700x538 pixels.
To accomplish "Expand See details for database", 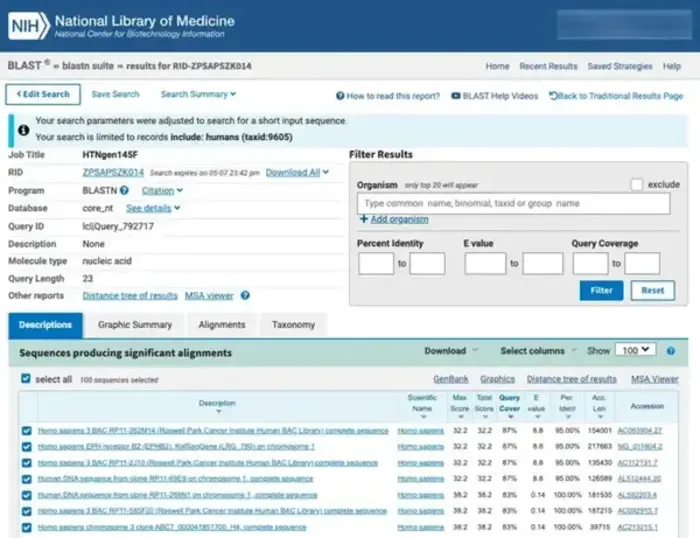I will point(153,208).
